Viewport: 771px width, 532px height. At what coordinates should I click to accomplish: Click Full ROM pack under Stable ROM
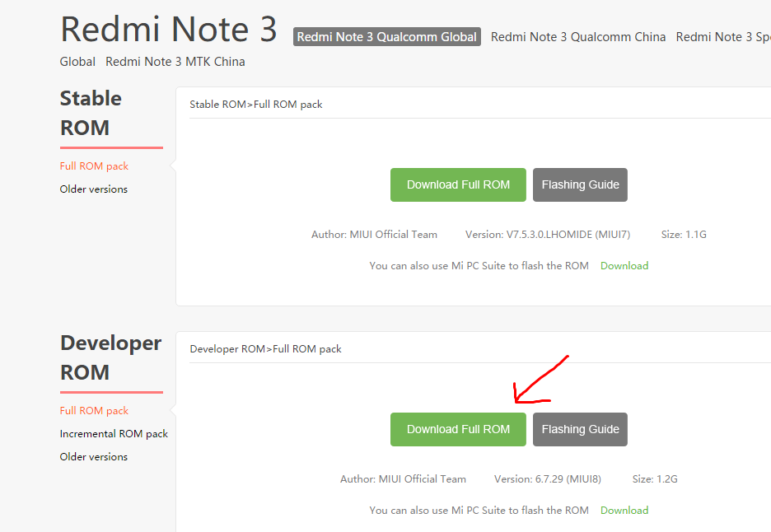click(x=94, y=166)
